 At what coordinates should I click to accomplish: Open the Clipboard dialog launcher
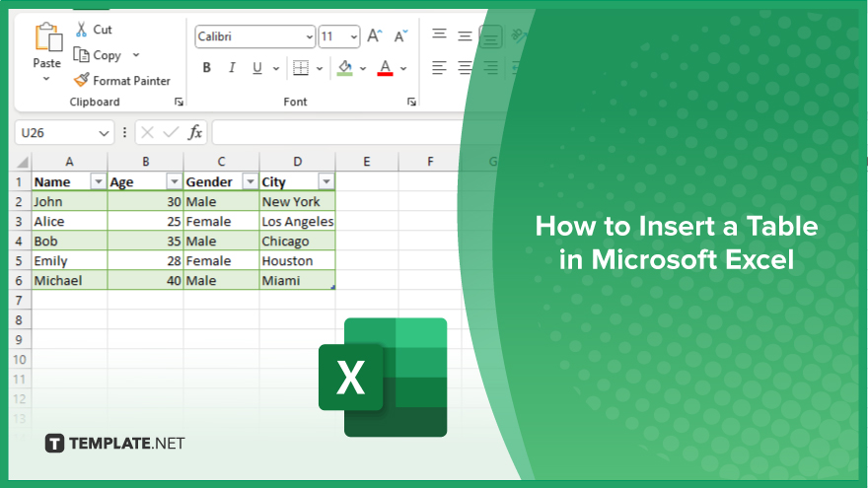(x=179, y=102)
